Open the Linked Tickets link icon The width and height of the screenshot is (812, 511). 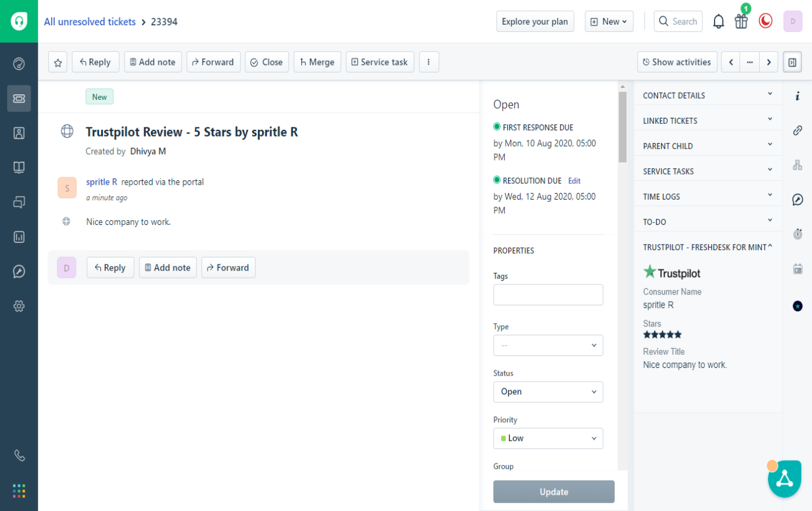coord(798,130)
